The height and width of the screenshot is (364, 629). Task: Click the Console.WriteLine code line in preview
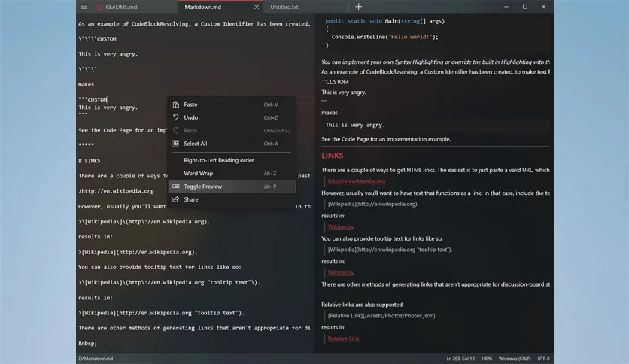384,37
